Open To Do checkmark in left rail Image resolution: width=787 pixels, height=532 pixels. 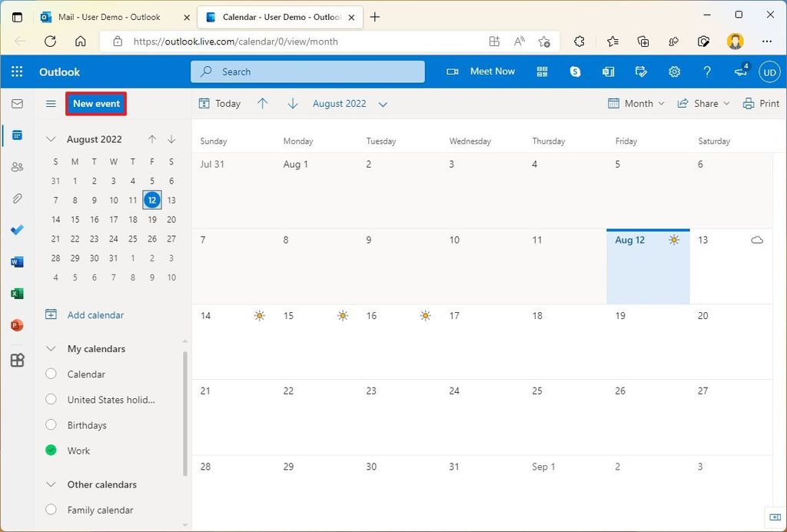pyautogui.click(x=17, y=230)
